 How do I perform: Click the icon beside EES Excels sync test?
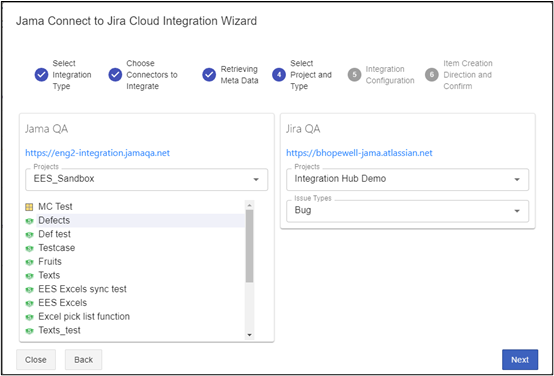[29, 290]
